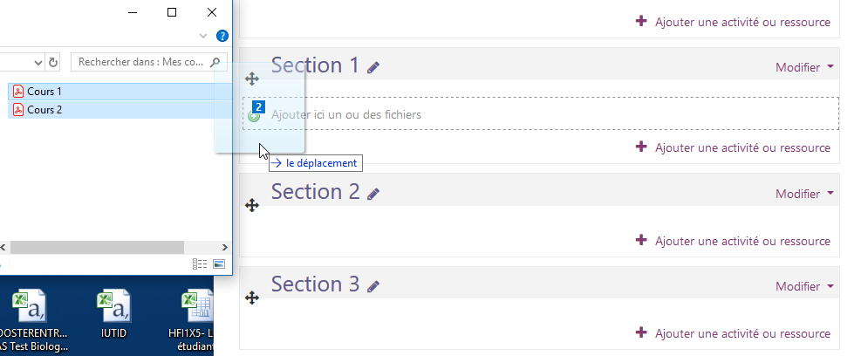Expand the Explorer ribbon chevron
868x356 pixels.
click(x=203, y=36)
